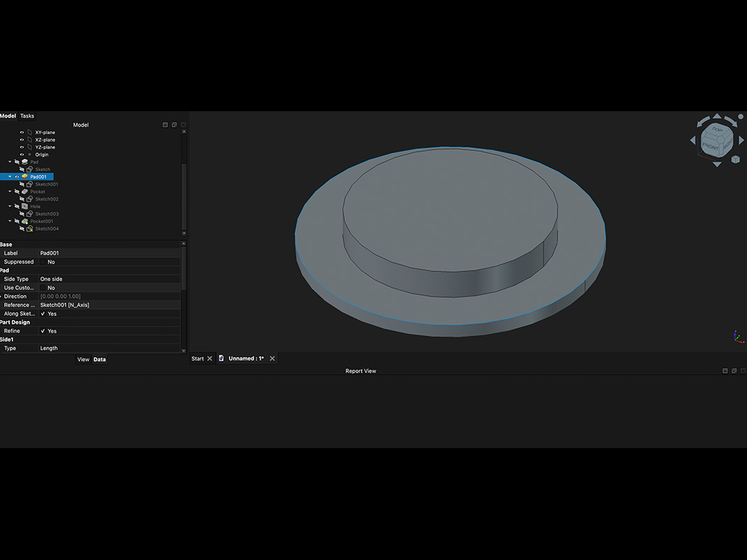The height and width of the screenshot is (560, 747).
Task: Toggle the Refine checkbox
Action: pos(43,331)
